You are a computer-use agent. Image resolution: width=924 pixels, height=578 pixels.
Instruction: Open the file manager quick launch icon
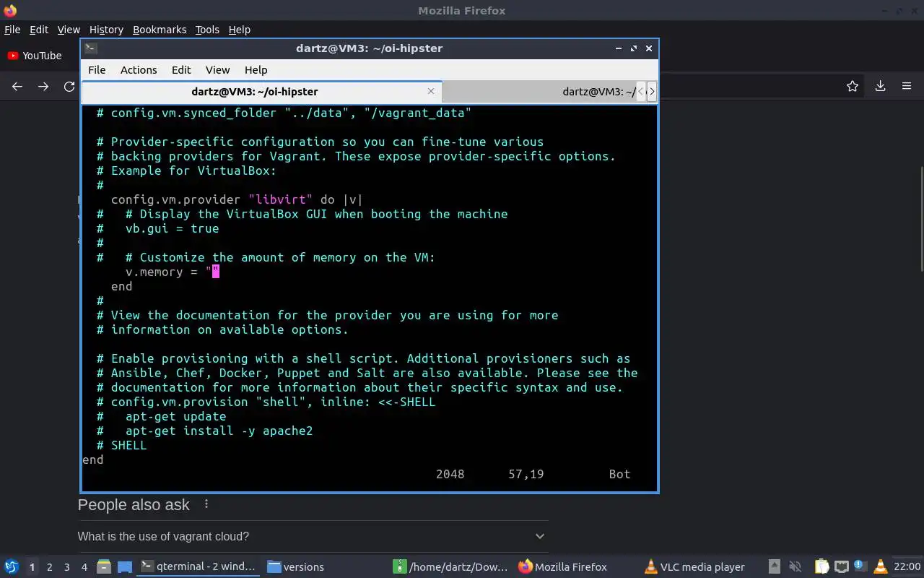click(x=104, y=566)
